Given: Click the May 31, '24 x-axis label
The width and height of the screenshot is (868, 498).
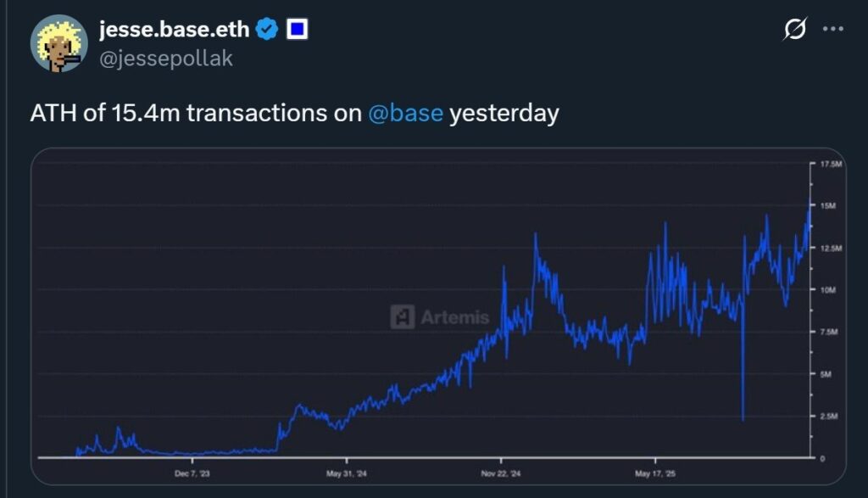Looking at the screenshot, I should (x=347, y=473).
